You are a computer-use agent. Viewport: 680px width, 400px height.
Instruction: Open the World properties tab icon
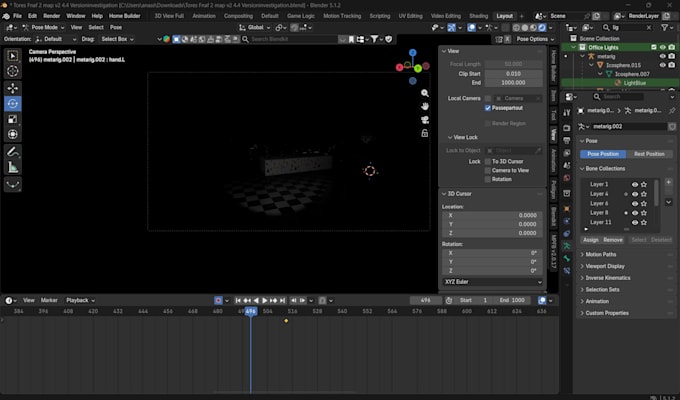[x=566, y=178]
